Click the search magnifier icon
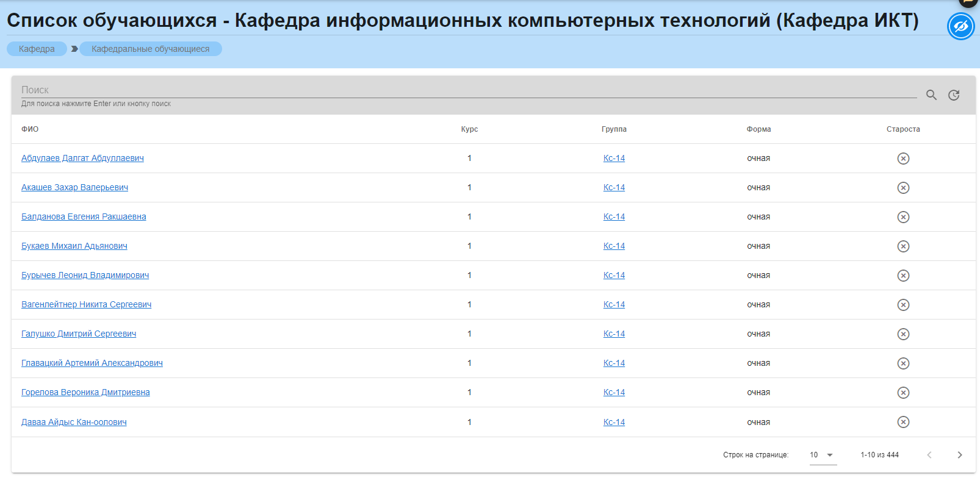 931,95
